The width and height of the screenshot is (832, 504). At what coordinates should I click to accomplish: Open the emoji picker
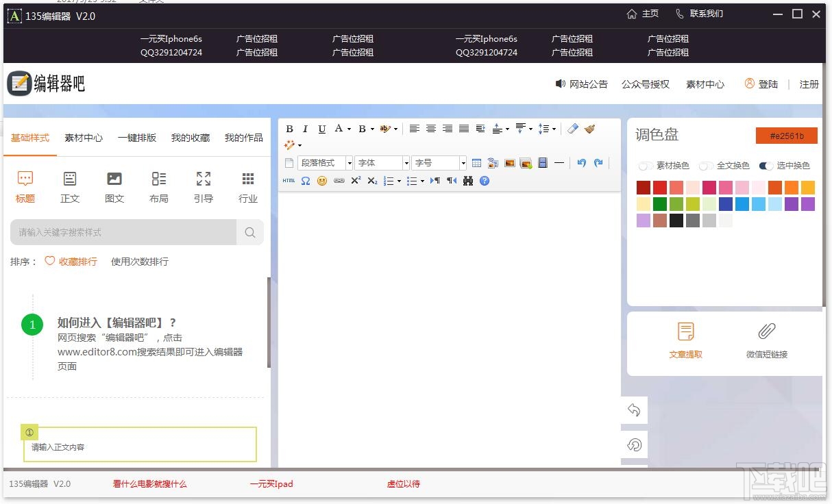point(322,181)
